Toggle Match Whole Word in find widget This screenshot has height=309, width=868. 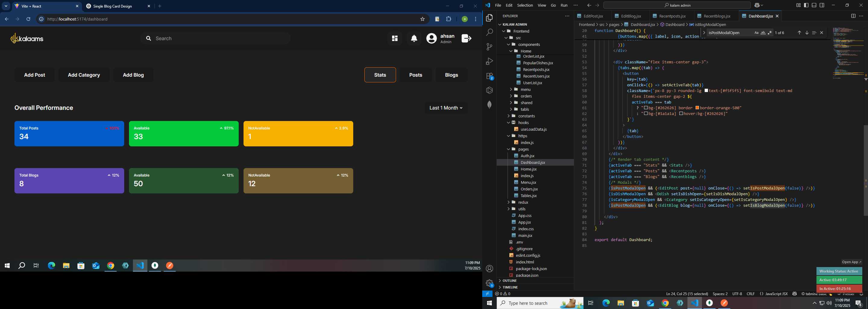point(763,33)
